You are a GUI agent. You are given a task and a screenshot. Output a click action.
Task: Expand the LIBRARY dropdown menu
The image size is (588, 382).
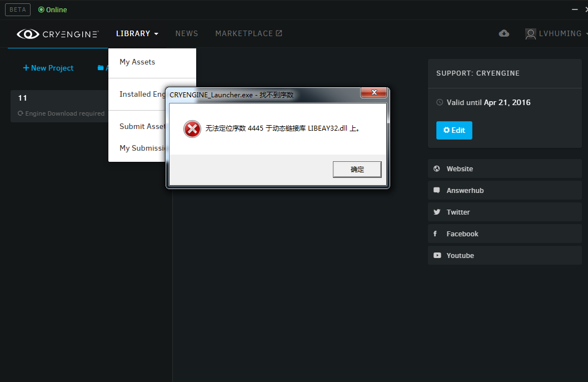[137, 33]
